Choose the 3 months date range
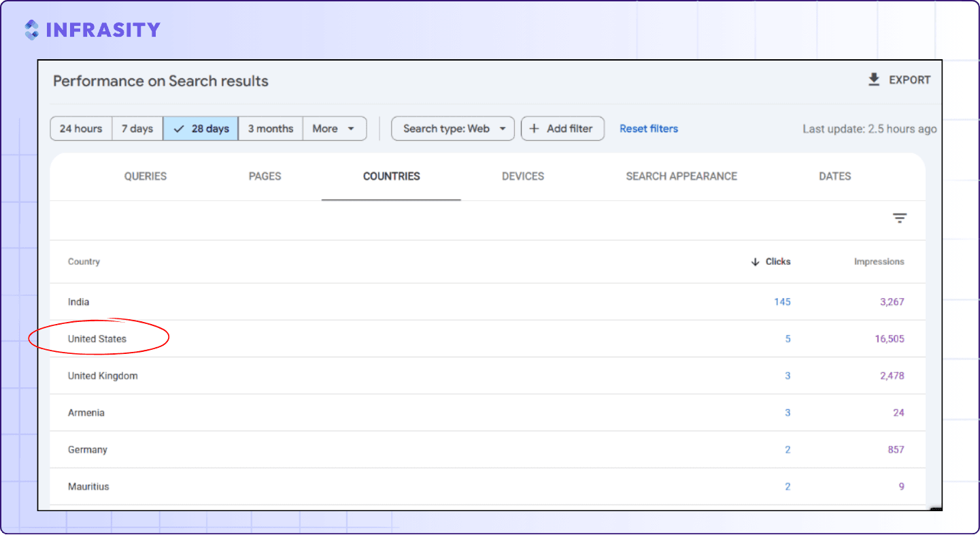 pos(271,129)
